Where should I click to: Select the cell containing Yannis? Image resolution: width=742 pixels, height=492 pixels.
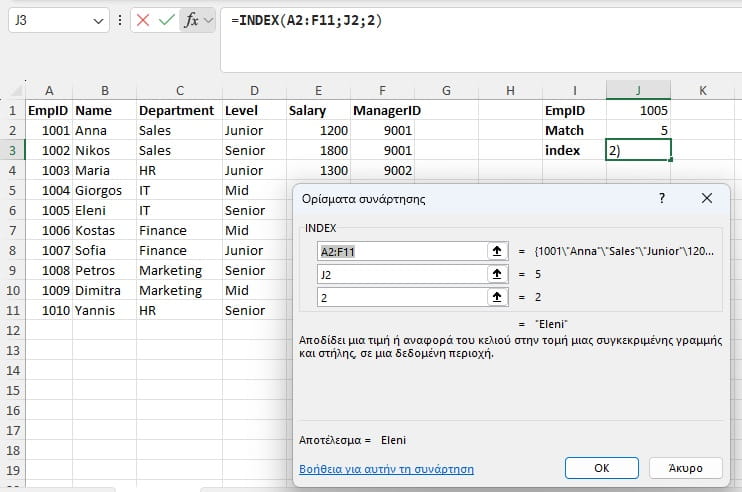point(105,310)
